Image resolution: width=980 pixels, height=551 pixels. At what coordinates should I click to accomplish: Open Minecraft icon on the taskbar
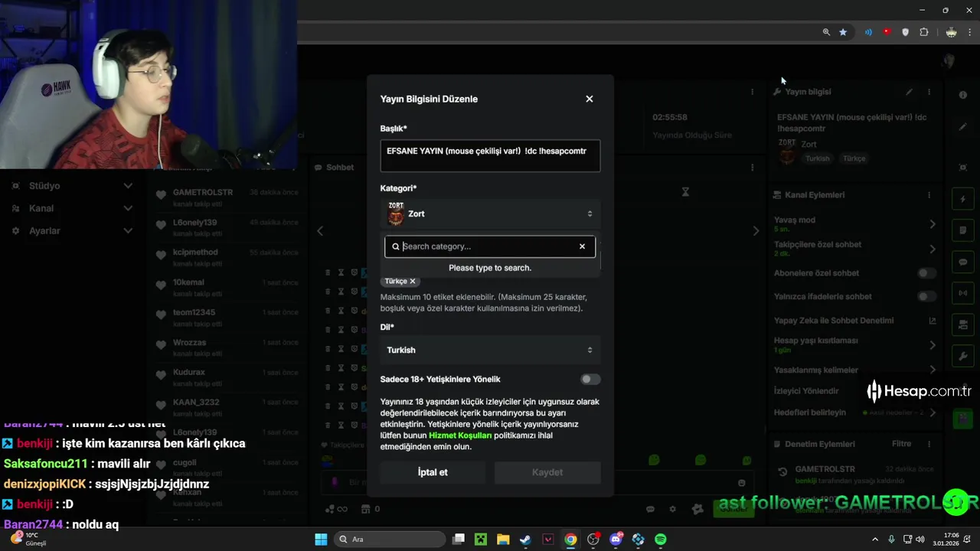click(x=480, y=540)
